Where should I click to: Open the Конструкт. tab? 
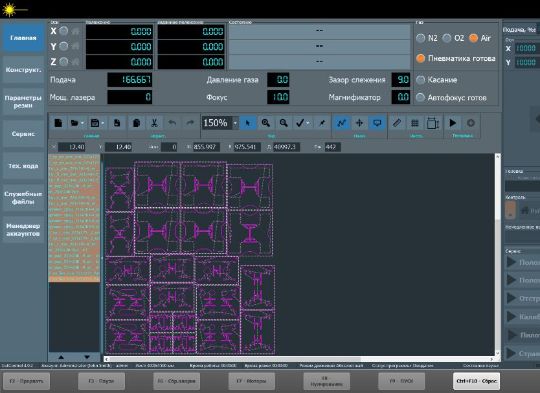pyautogui.click(x=23, y=70)
